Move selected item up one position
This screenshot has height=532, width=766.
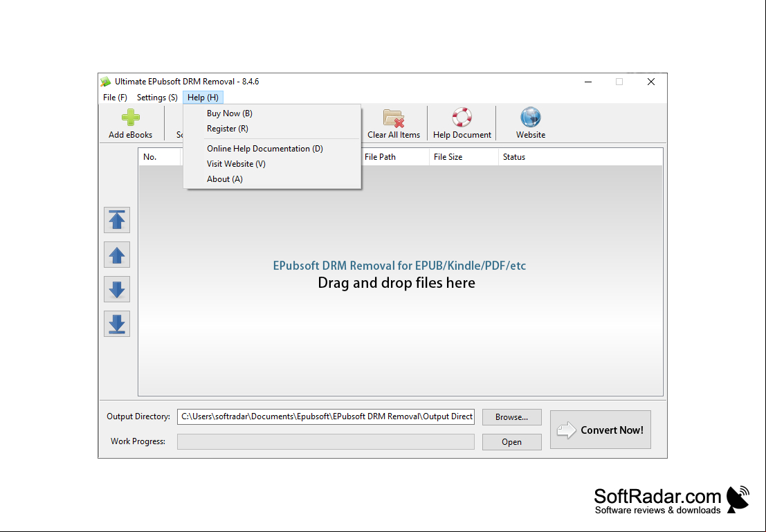tap(117, 255)
